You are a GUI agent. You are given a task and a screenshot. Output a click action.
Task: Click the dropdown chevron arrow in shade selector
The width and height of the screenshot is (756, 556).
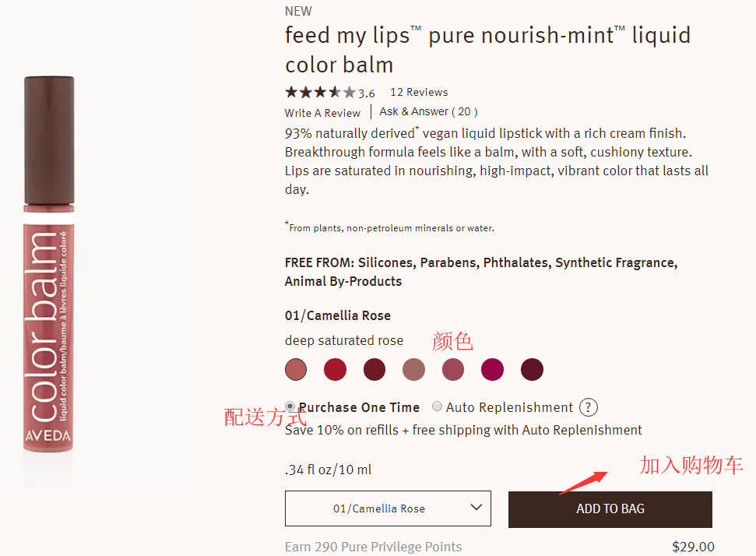(x=477, y=508)
